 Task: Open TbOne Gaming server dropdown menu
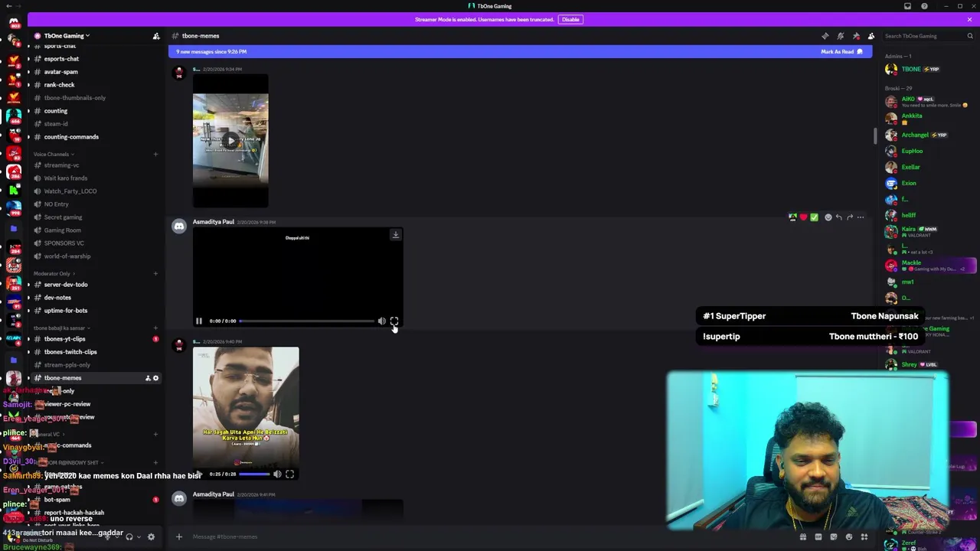coord(67,36)
